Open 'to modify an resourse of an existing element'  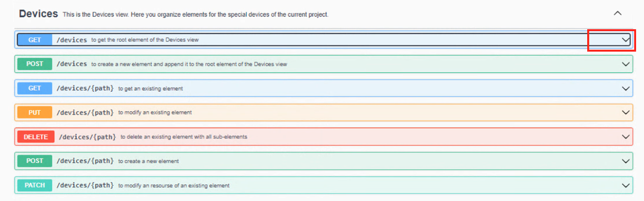tap(174, 185)
